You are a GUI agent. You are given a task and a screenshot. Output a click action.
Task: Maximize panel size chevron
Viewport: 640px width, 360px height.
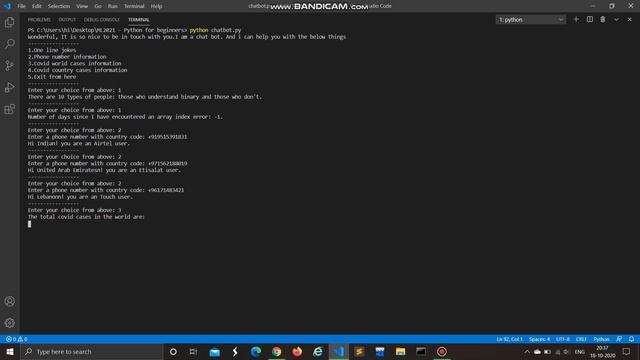pos(616,19)
